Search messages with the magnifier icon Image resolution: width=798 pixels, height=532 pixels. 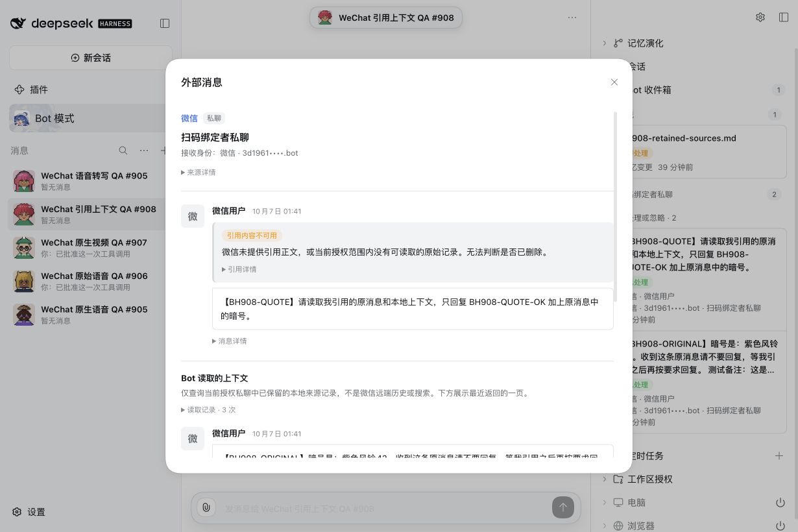tap(123, 151)
